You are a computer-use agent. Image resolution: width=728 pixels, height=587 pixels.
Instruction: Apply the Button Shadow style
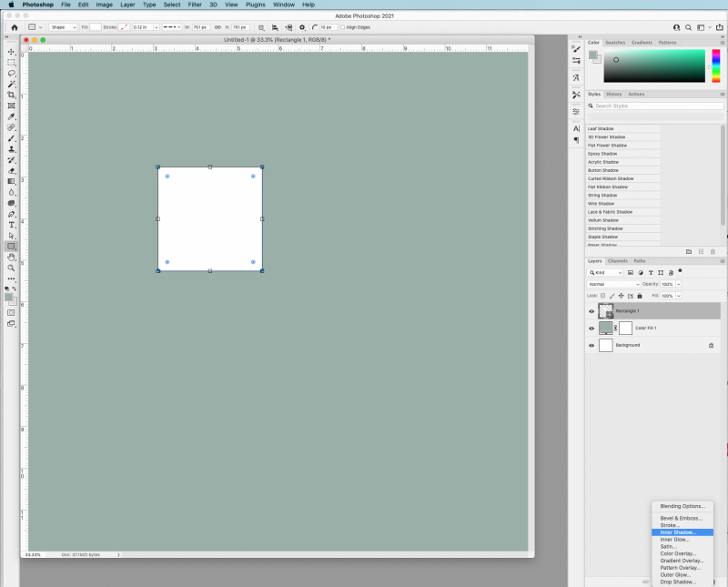tap(623, 170)
